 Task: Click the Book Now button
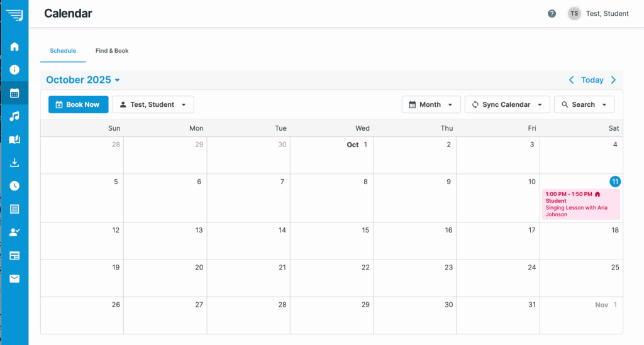point(78,104)
